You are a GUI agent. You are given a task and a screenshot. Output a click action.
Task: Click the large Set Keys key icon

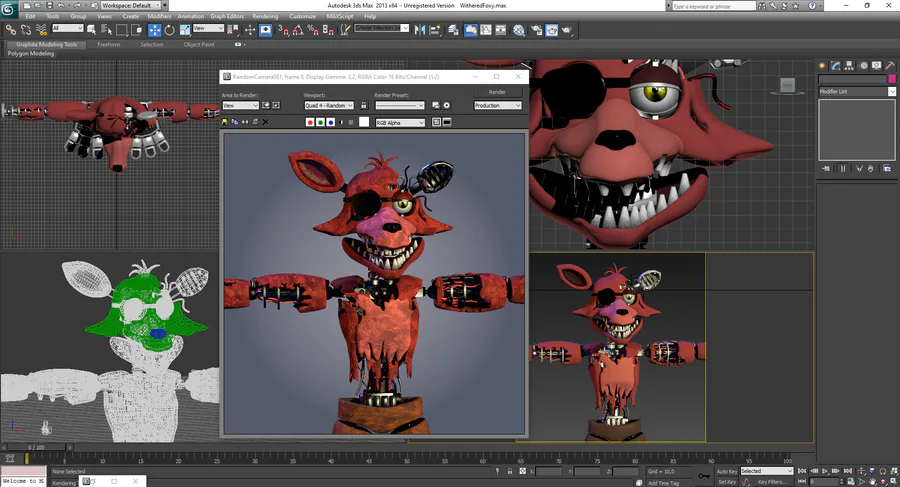pyautogui.click(x=704, y=476)
